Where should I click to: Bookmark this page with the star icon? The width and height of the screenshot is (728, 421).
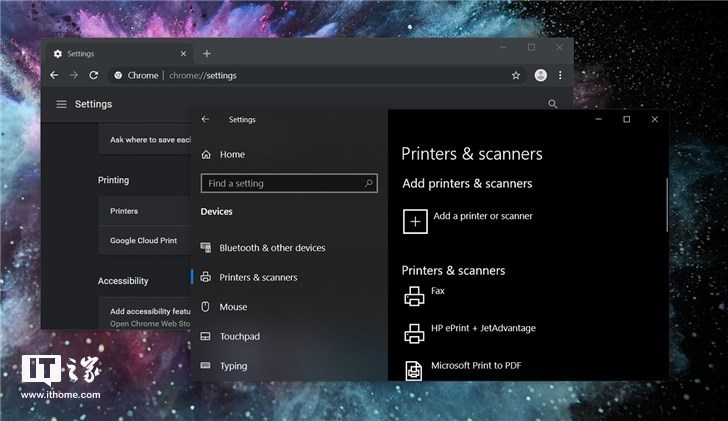pyautogui.click(x=515, y=75)
